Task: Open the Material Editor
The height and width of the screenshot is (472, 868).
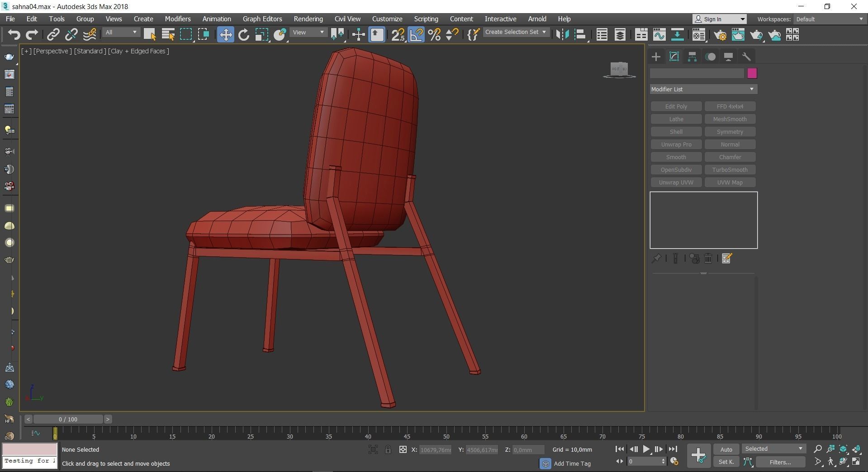Action: pos(699,35)
